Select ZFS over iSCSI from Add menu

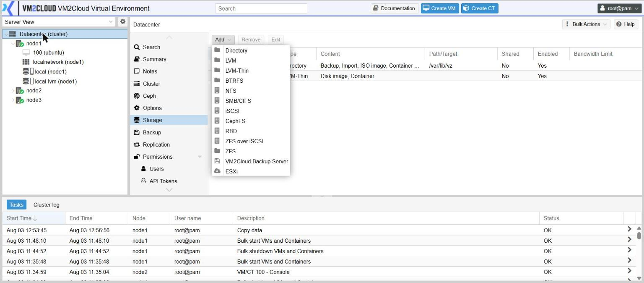coord(251,141)
